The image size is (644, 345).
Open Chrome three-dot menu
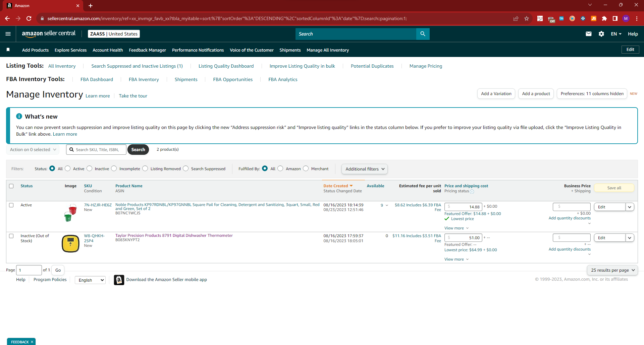pos(637,18)
